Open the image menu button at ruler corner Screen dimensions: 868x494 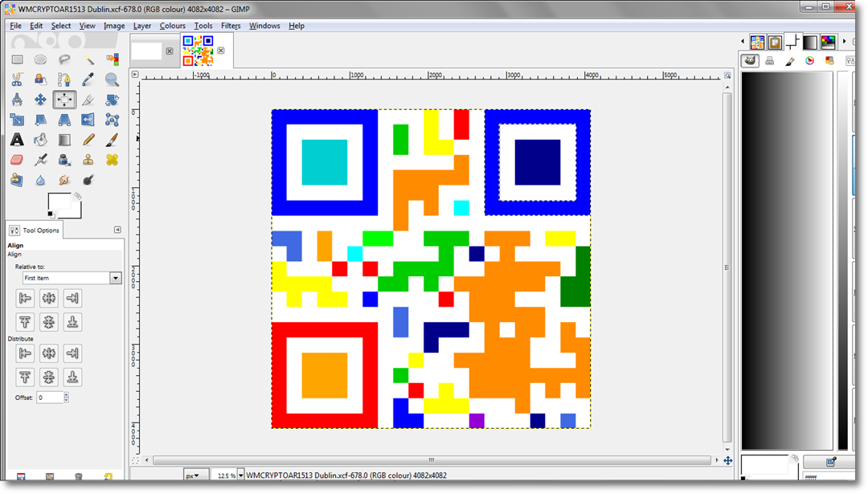[x=135, y=74]
